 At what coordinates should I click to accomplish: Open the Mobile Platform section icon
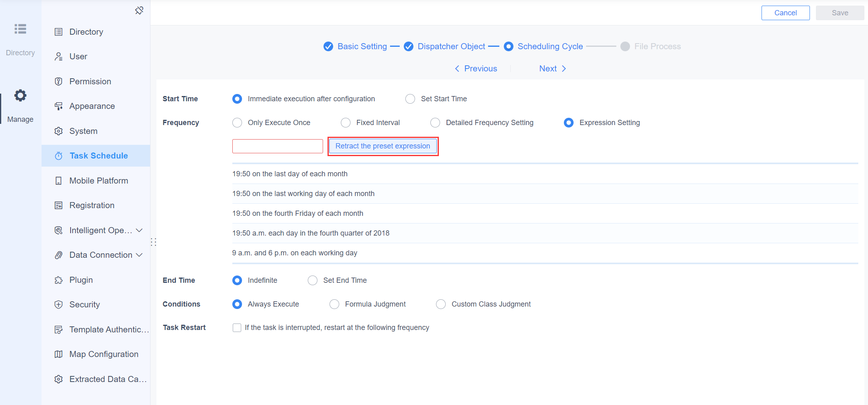pos(59,180)
